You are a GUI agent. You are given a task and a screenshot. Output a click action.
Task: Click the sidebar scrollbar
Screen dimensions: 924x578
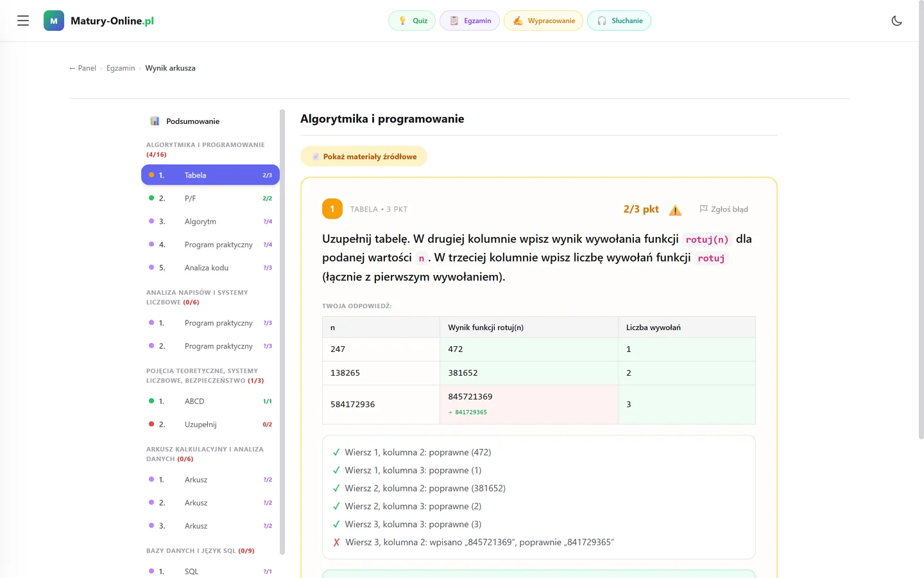[x=282, y=332]
